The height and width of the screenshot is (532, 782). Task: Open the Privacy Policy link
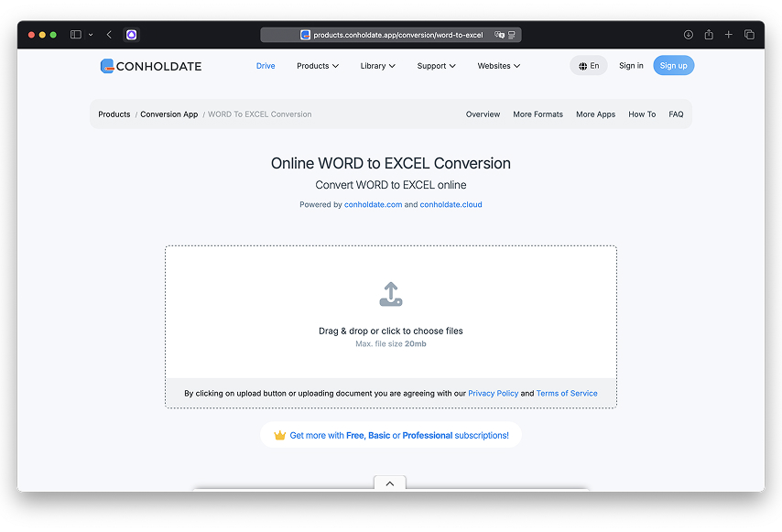click(x=493, y=394)
